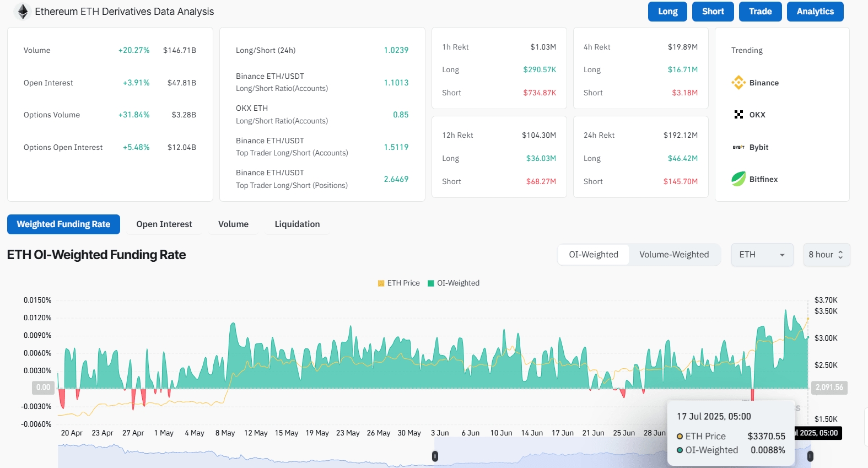Click the blue Long button

pyautogui.click(x=668, y=12)
